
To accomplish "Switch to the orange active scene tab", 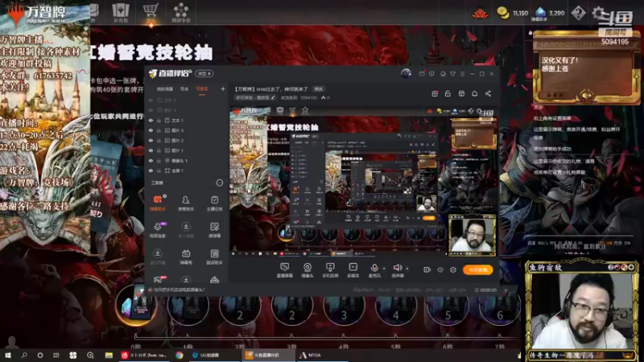I will 202,89.
